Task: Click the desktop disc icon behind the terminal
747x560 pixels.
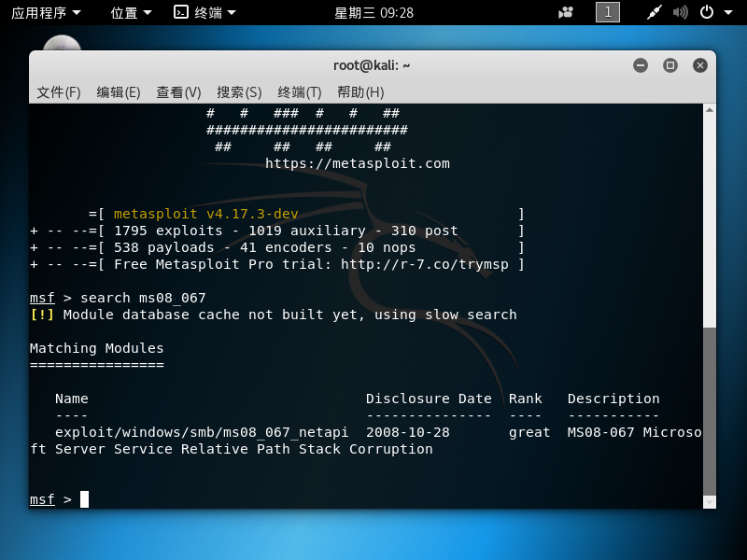Action: (x=62, y=42)
